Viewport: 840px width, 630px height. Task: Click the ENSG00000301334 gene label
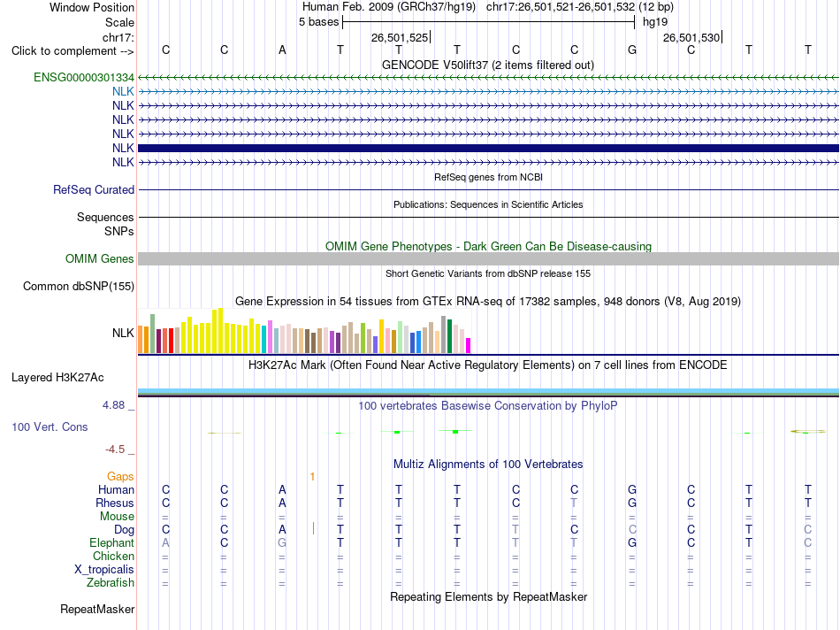coord(84,78)
